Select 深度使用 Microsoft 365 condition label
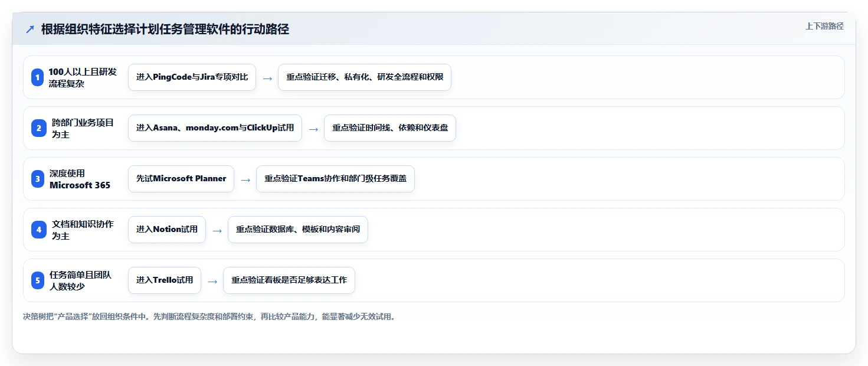This screenshot has height=366, width=868. coord(80,179)
